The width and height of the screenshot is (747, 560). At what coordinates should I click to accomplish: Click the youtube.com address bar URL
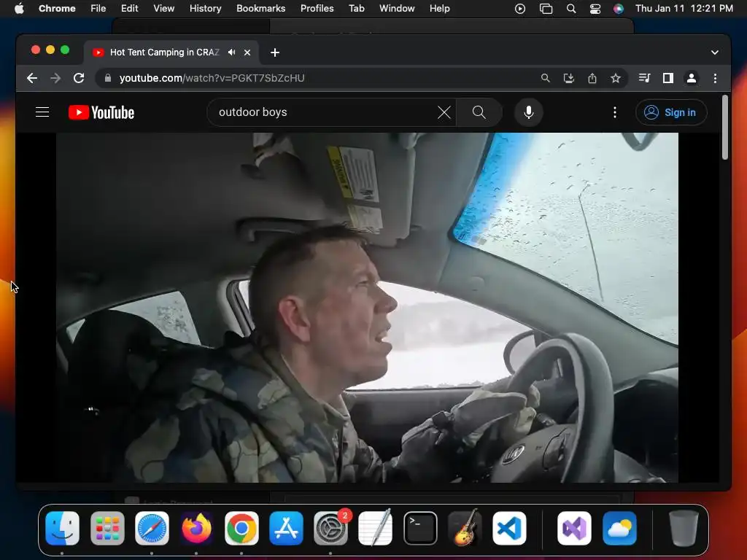(212, 78)
